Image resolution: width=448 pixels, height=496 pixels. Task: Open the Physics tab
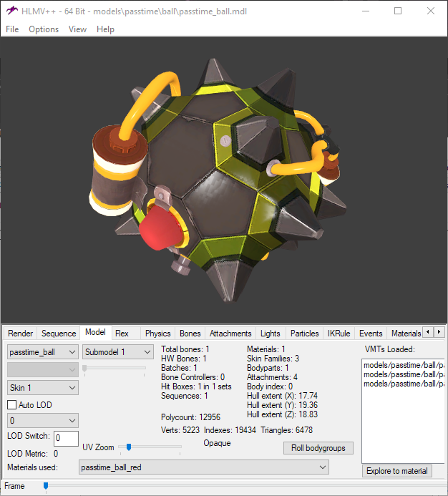click(x=157, y=334)
